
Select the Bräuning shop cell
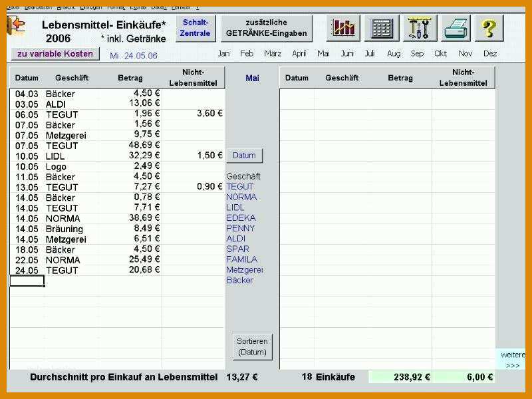click(x=72, y=229)
